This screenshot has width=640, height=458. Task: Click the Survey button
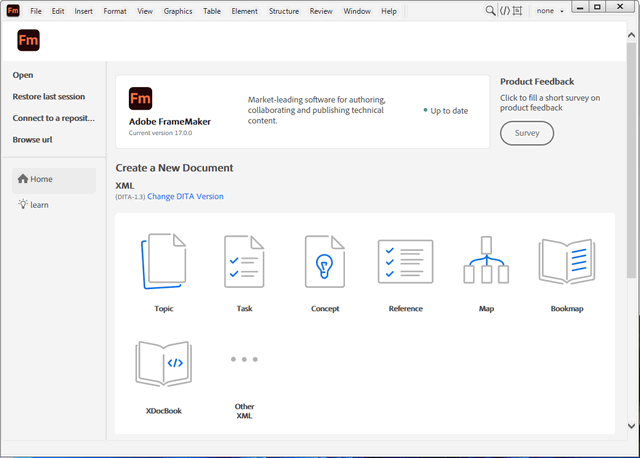[x=527, y=133]
